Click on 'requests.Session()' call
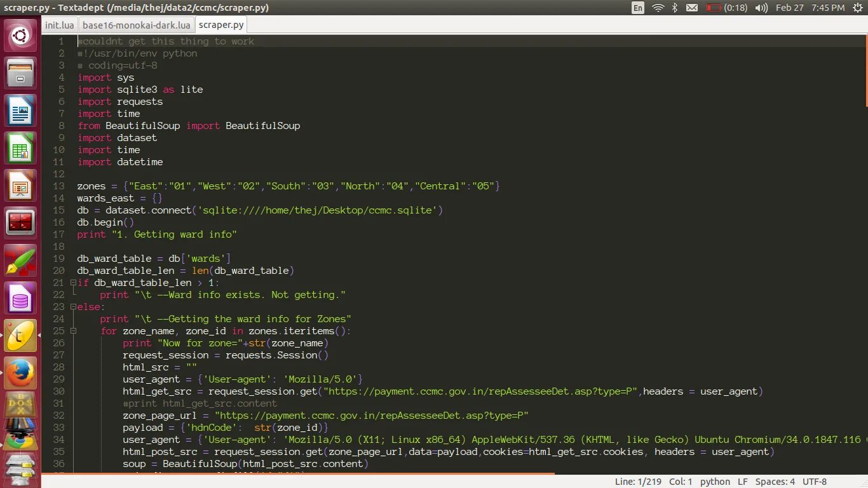Screen dimensions: 868x488 point(277,355)
